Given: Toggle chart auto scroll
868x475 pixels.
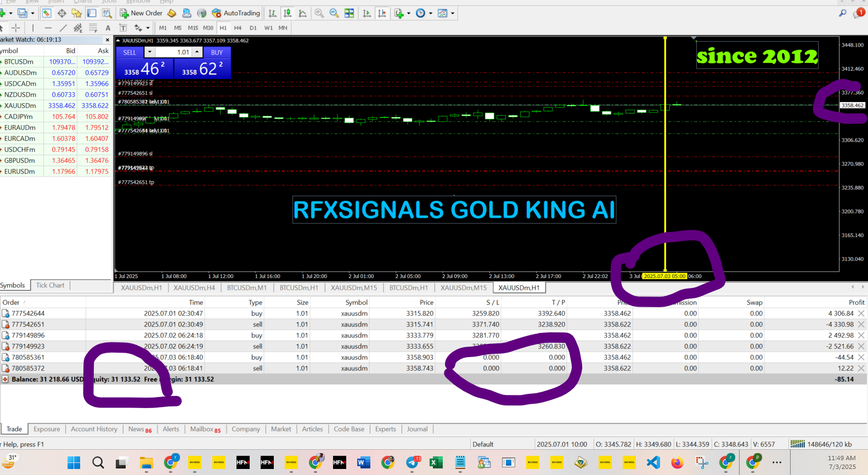Looking at the screenshot, I should pyautogui.click(x=367, y=13).
